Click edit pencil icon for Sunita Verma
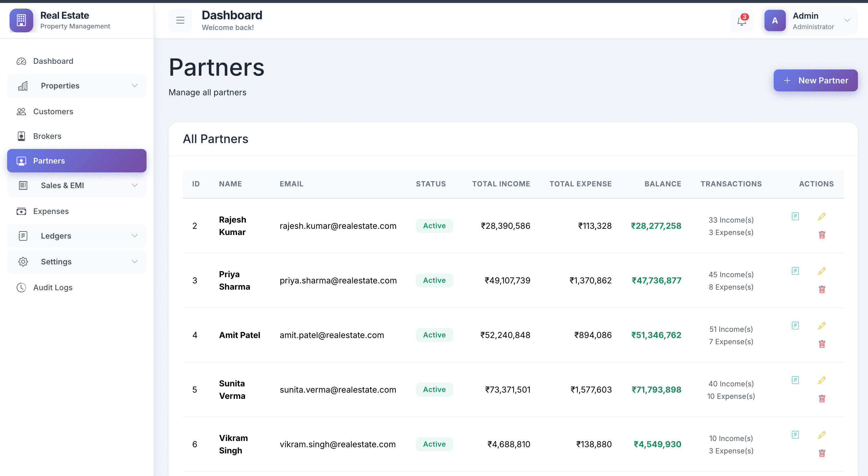 click(x=822, y=380)
